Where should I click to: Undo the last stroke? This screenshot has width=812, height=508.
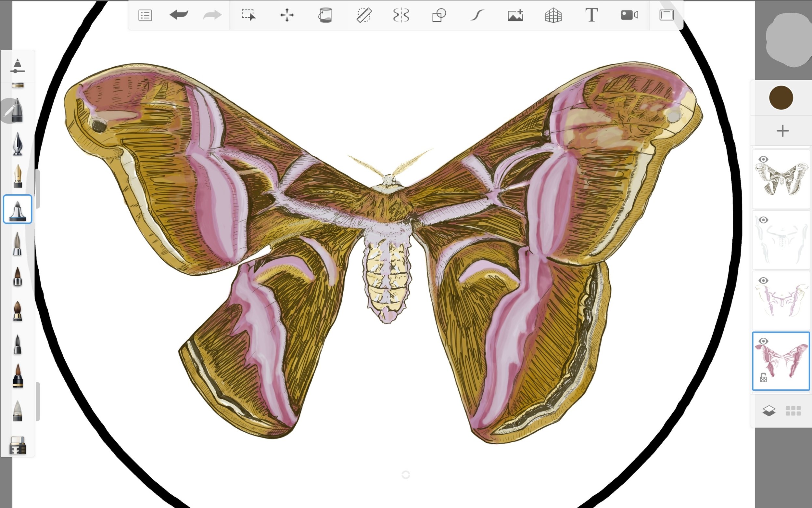pos(179,15)
